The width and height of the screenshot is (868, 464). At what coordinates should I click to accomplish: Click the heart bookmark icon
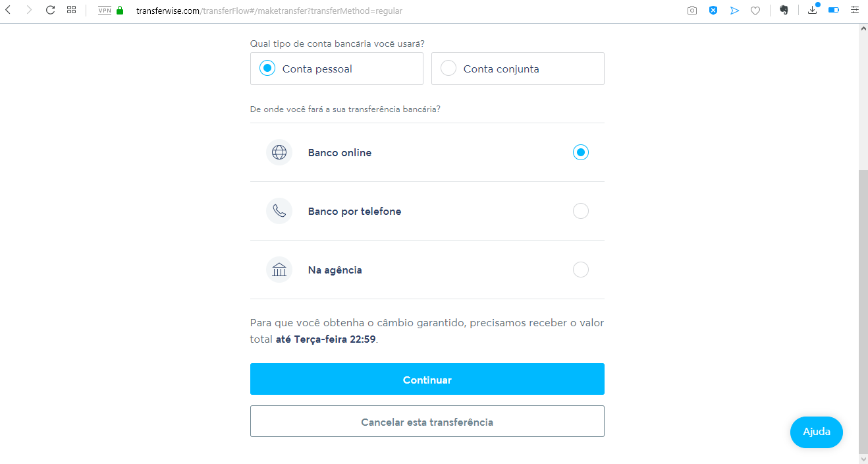755,11
